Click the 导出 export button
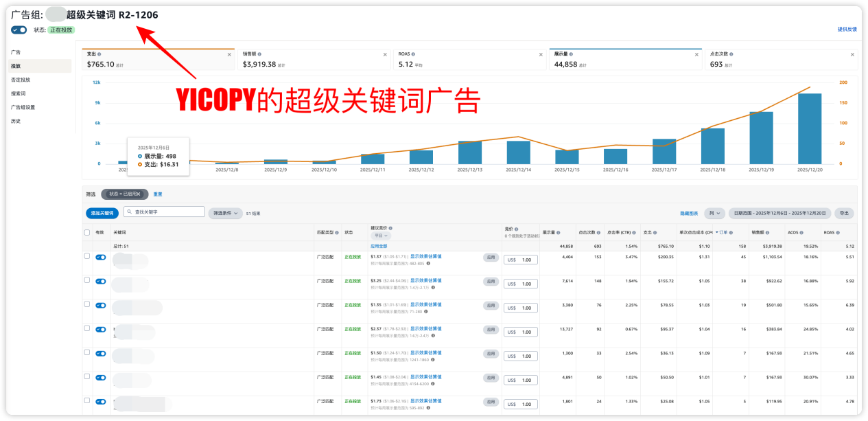 [x=845, y=214]
